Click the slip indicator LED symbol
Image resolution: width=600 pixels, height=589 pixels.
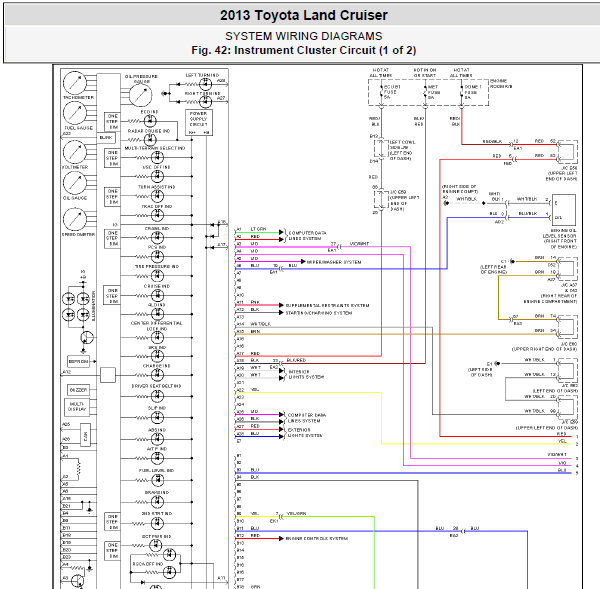click(157, 418)
